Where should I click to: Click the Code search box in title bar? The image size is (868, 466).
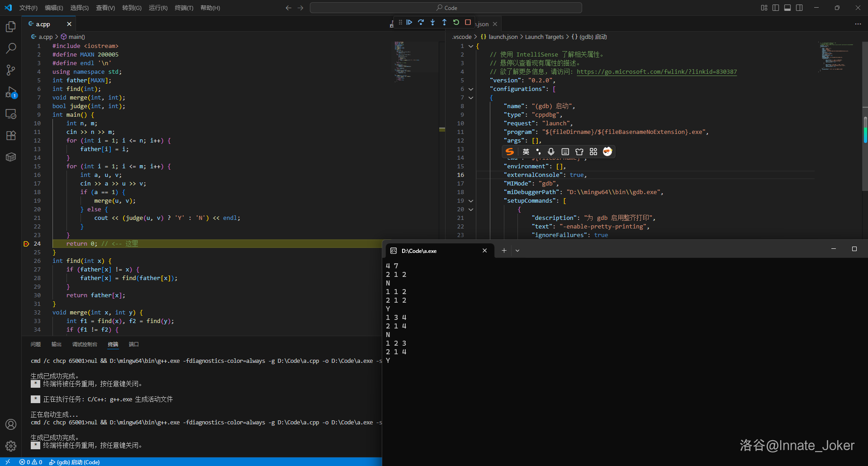tap(446, 8)
